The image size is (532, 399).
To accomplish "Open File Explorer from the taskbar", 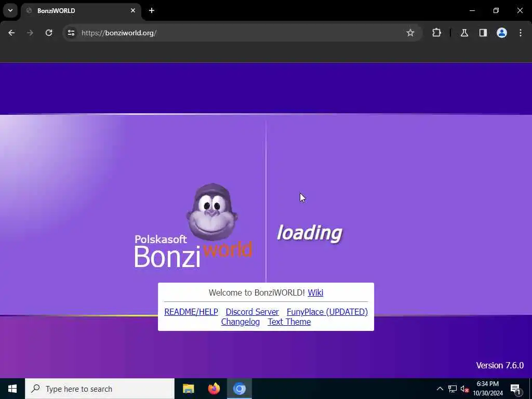I will tap(188, 389).
